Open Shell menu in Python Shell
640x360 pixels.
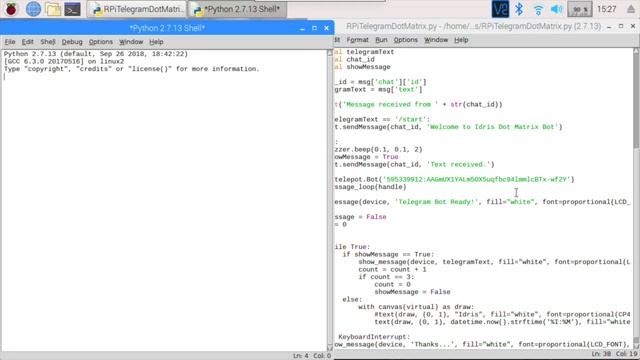click(48, 42)
